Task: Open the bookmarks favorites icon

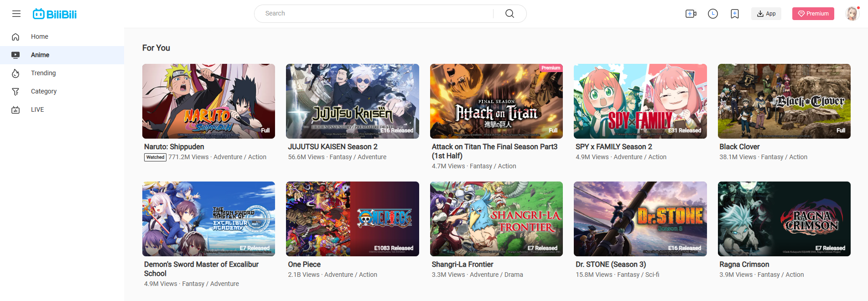Action: pyautogui.click(x=734, y=14)
